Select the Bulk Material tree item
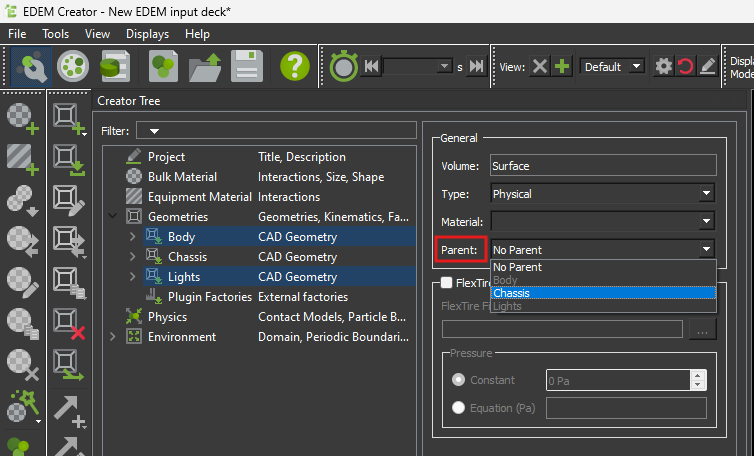This screenshot has height=456, width=754. click(x=182, y=177)
